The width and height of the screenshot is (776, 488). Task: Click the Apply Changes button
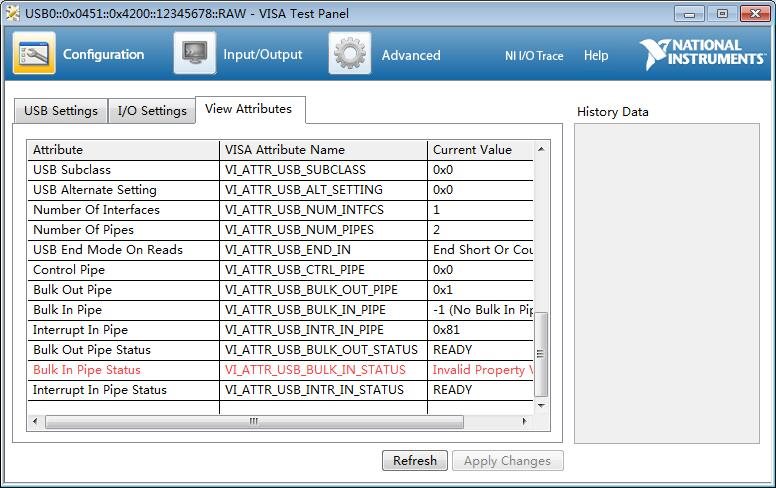(x=507, y=461)
